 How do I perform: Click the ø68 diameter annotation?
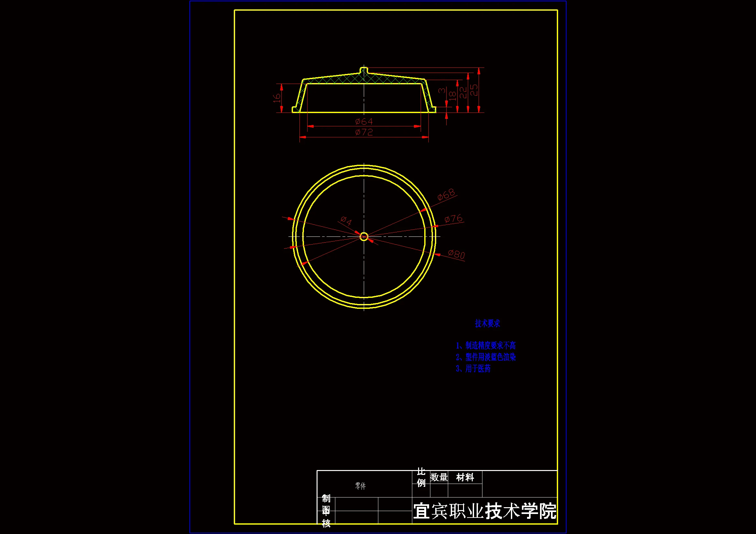(x=446, y=194)
